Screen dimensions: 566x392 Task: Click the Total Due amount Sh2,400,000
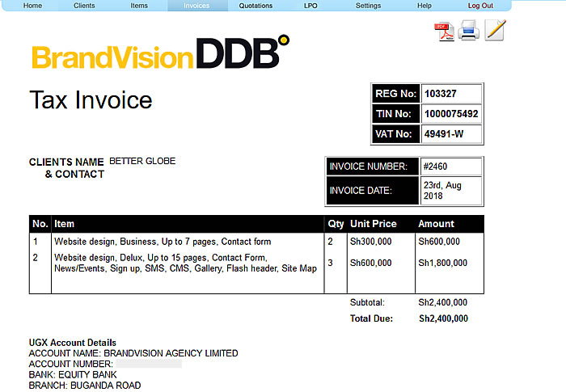tap(443, 318)
